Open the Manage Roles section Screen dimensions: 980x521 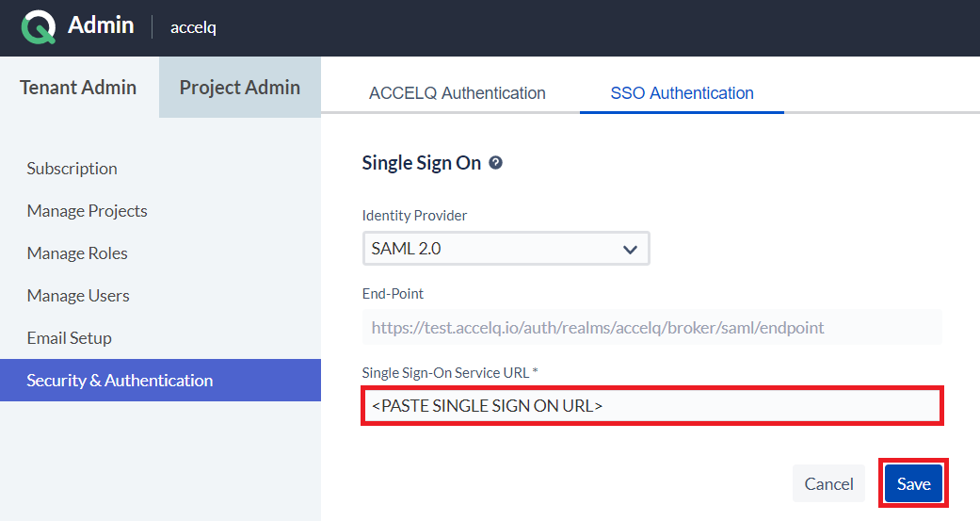coord(77,253)
